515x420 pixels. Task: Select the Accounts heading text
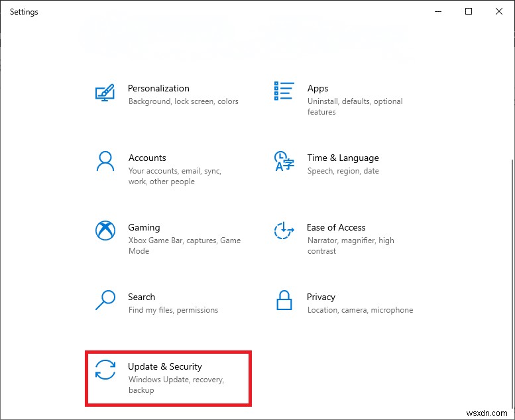coord(147,158)
